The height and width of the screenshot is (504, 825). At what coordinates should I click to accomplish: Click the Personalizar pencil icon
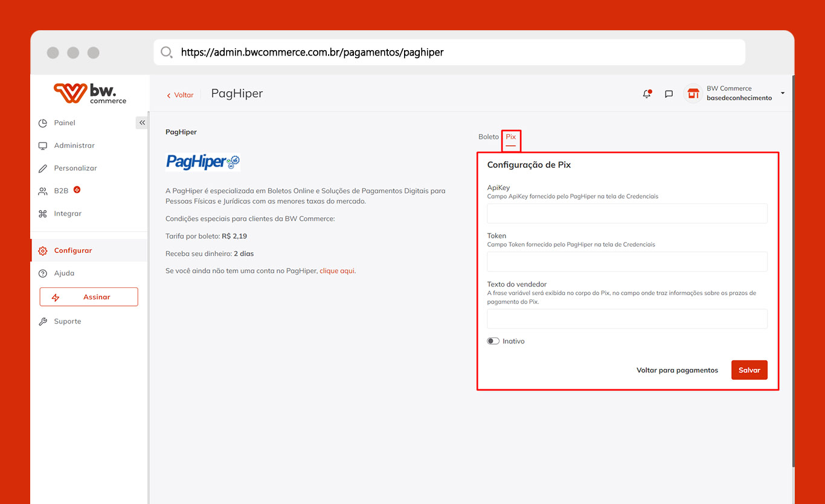click(42, 168)
